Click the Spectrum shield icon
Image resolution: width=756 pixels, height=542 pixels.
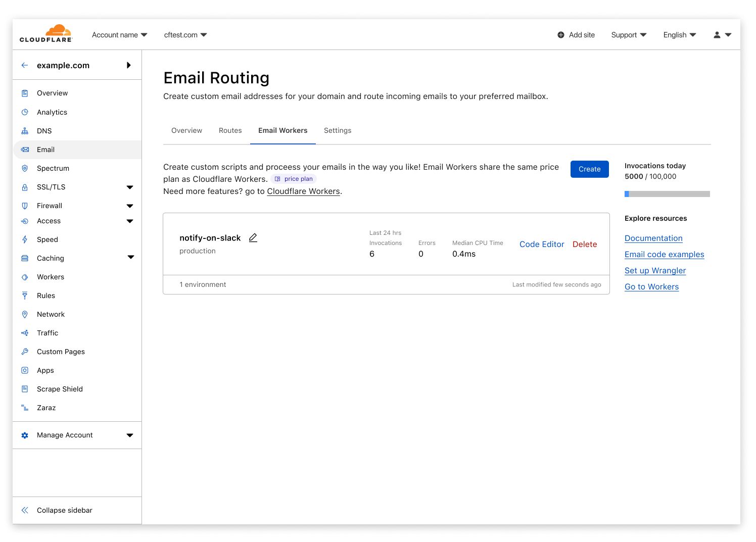pyautogui.click(x=25, y=168)
